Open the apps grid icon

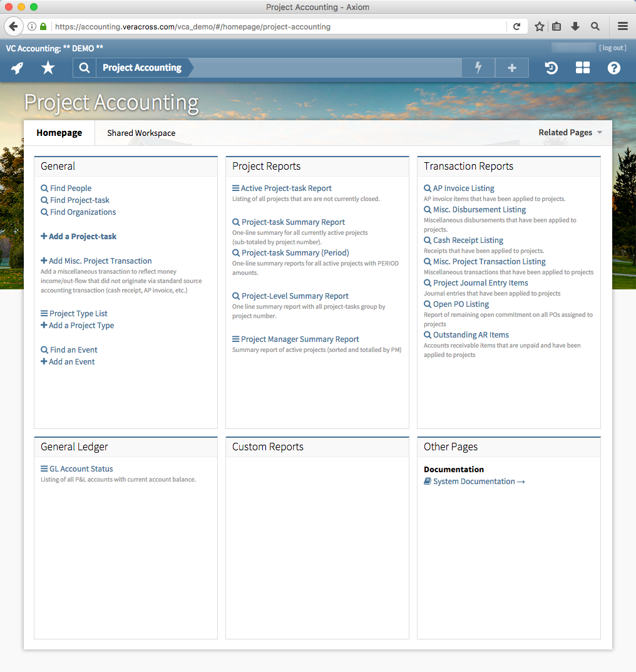click(582, 68)
